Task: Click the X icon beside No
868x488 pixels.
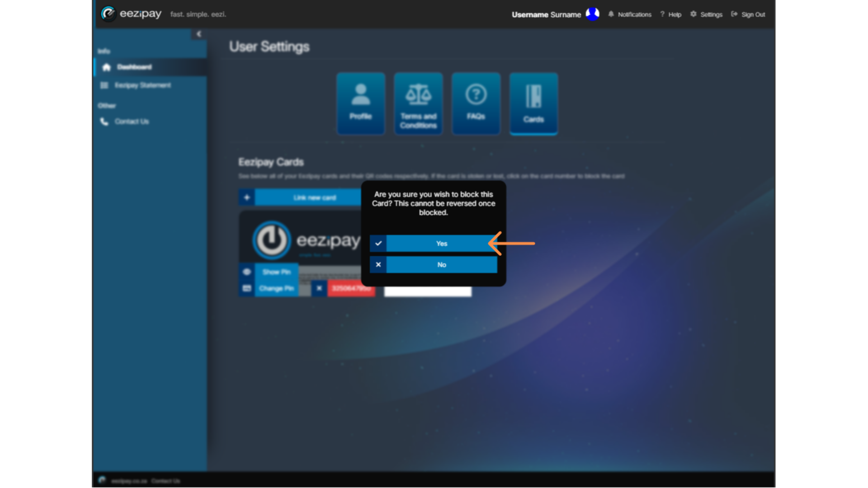Action: coord(378,265)
